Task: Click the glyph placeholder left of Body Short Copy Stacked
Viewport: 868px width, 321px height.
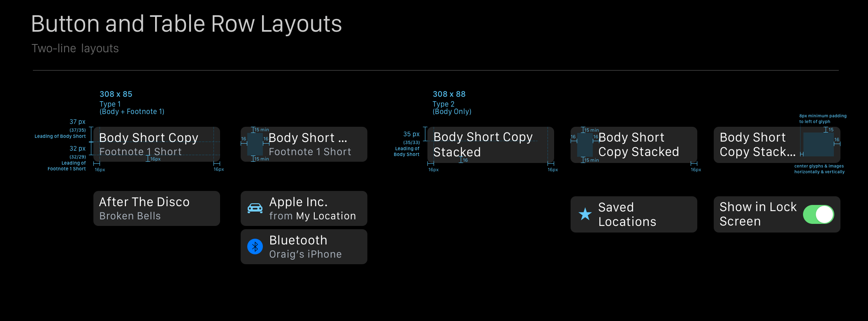Action: coord(584,145)
